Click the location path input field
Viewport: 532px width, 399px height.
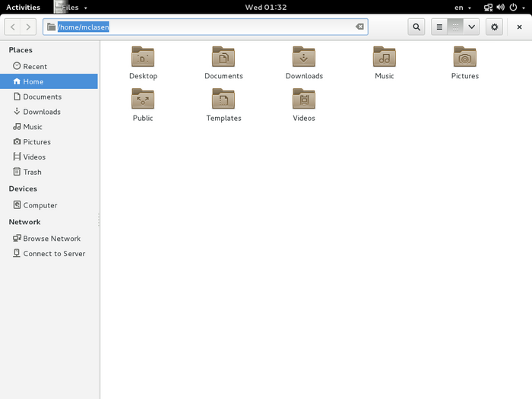(228, 27)
